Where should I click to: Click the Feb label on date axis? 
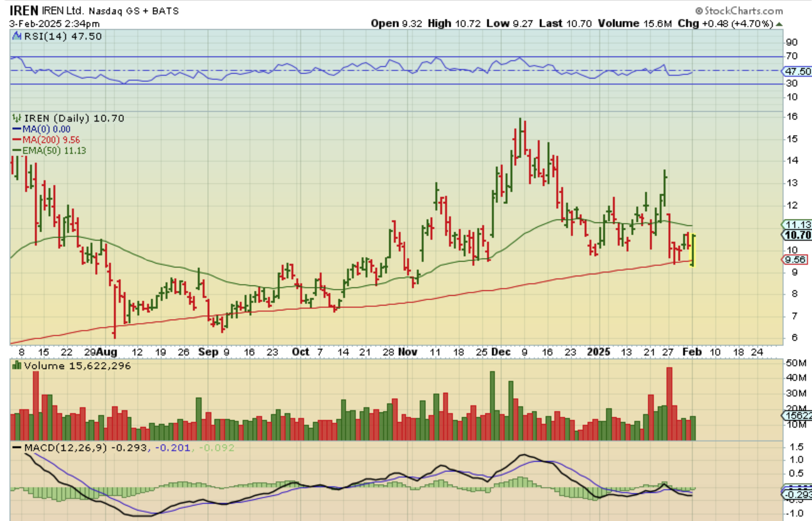692,352
